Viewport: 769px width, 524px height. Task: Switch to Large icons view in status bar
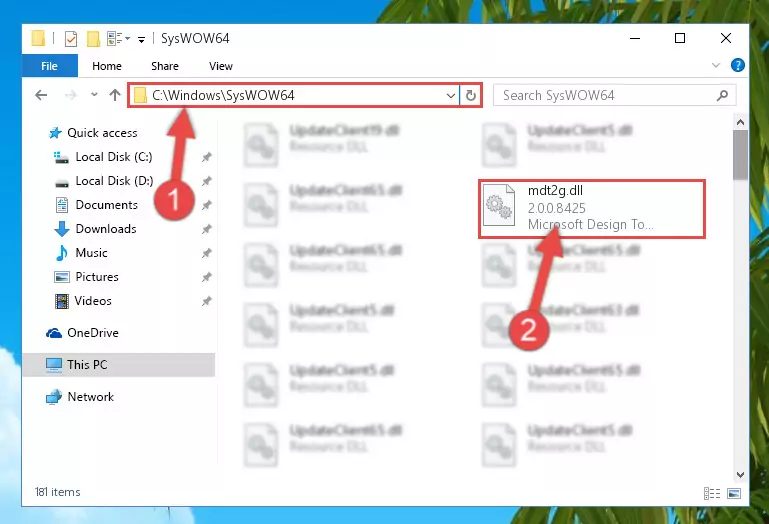[734, 493]
